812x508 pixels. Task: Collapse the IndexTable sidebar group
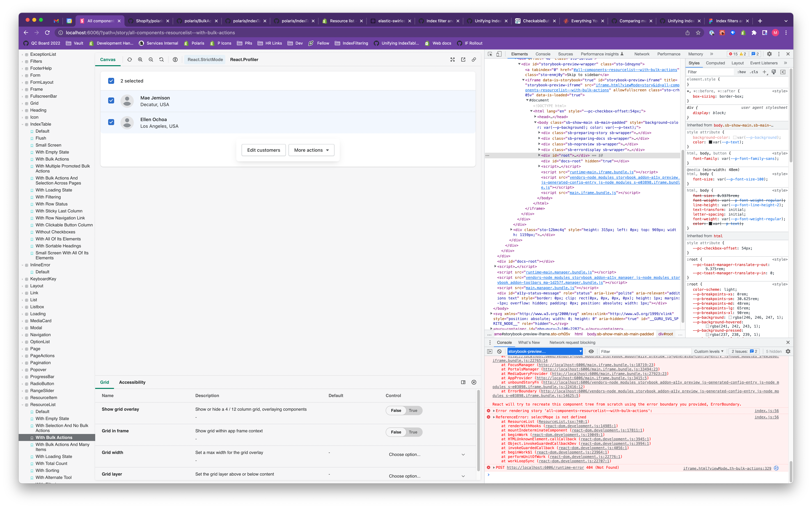click(x=40, y=124)
